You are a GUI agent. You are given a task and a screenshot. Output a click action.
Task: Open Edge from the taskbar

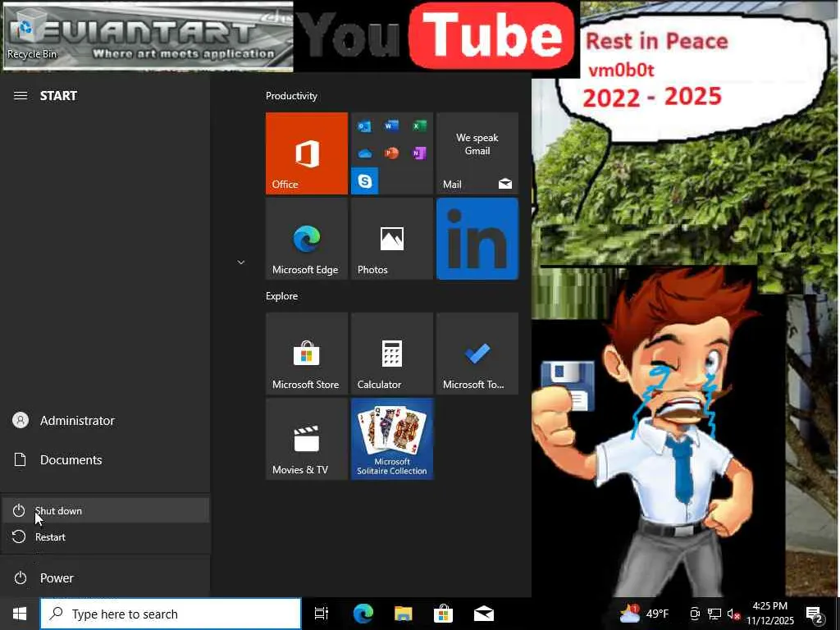point(363,614)
